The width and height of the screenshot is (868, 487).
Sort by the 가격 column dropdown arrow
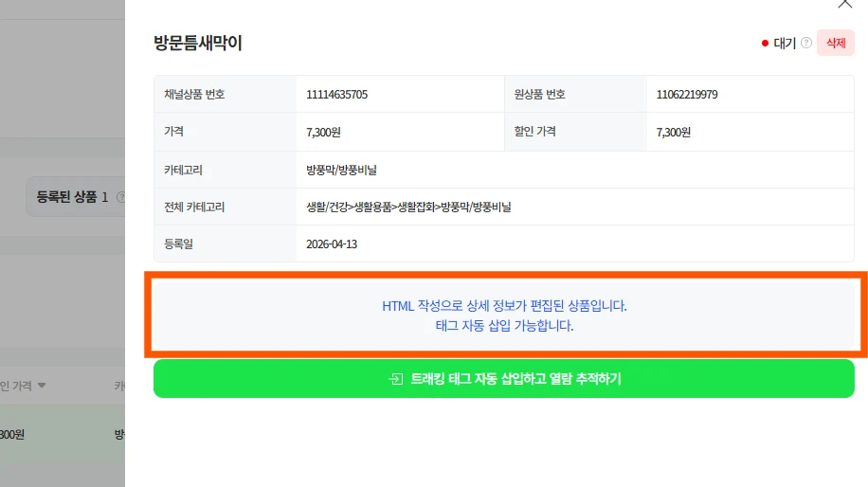[x=42, y=386]
